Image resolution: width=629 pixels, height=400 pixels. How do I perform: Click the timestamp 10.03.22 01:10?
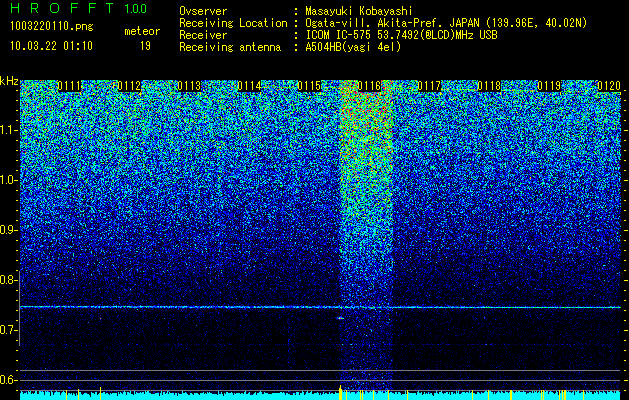[52, 46]
